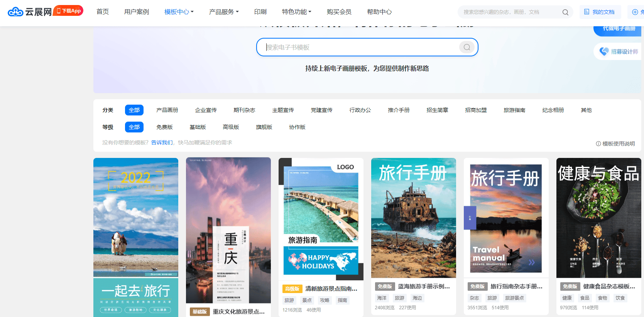
Task: Open 我的文档 button
Action: [x=600, y=12]
